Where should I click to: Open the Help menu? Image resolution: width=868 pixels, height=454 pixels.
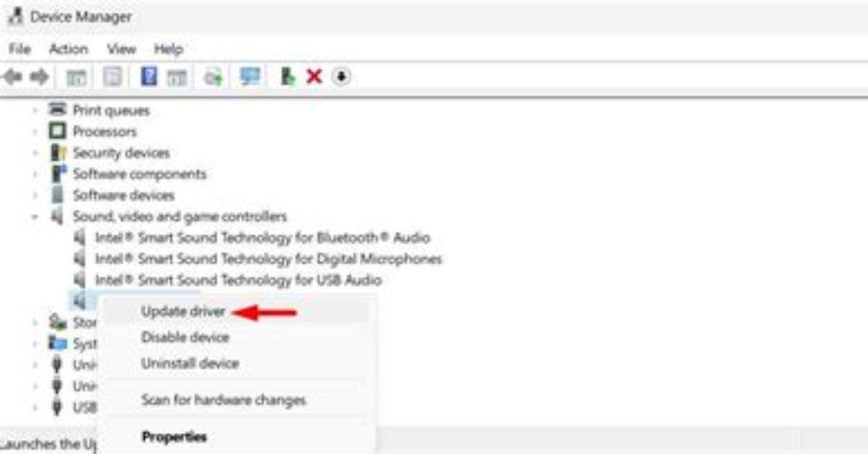click(169, 49)
